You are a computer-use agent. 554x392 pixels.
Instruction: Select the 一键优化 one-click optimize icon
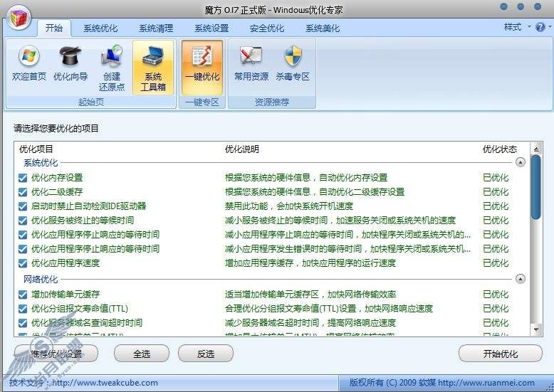click(202, 68)
